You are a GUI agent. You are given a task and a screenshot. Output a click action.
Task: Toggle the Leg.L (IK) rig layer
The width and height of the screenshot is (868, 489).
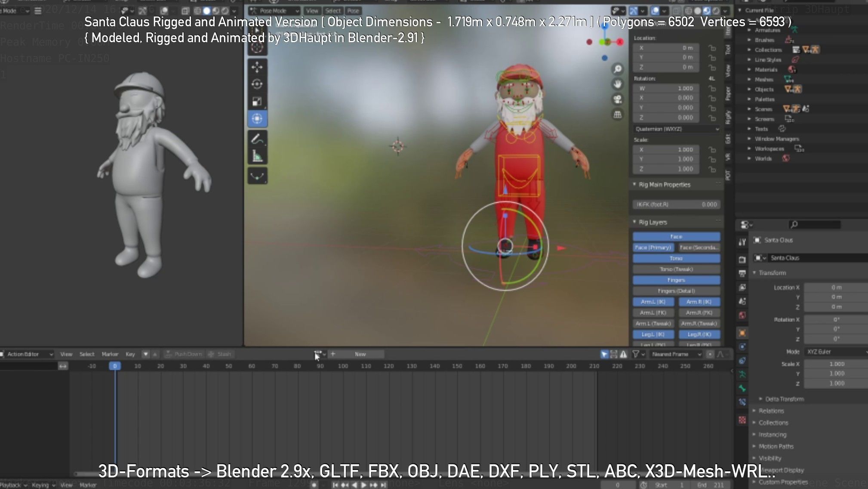(653, 334)
